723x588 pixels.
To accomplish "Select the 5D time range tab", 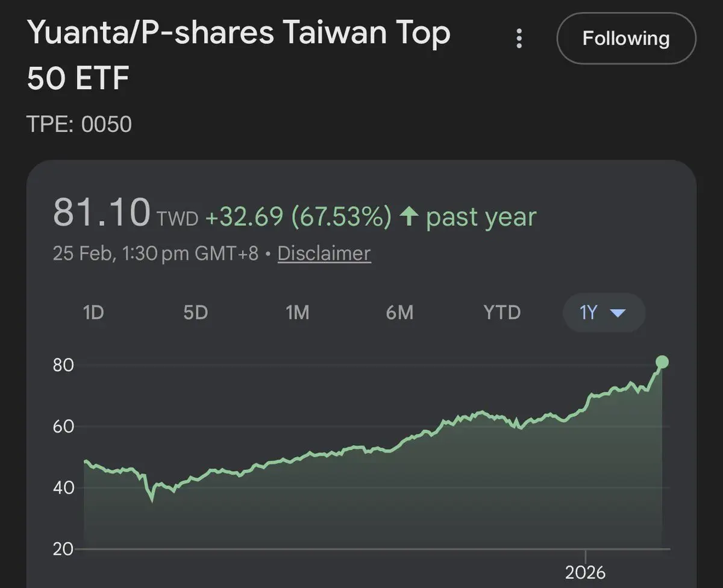I will coord(195,313).
